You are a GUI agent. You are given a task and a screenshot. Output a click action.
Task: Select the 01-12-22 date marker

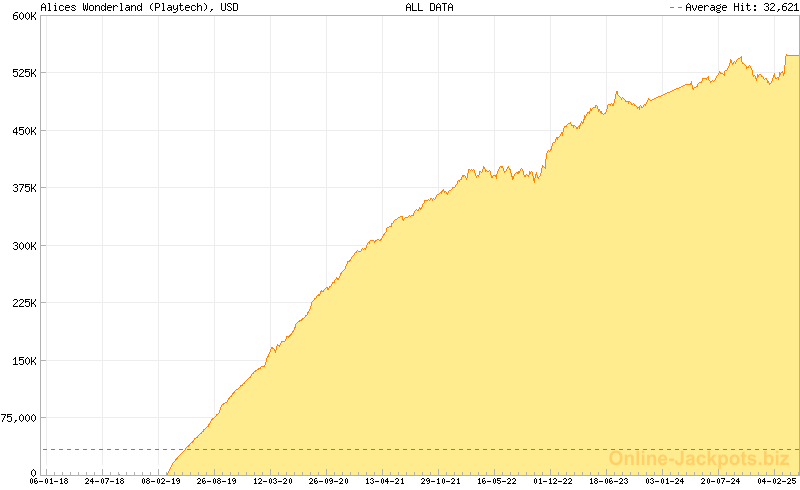tap(552, 482)
